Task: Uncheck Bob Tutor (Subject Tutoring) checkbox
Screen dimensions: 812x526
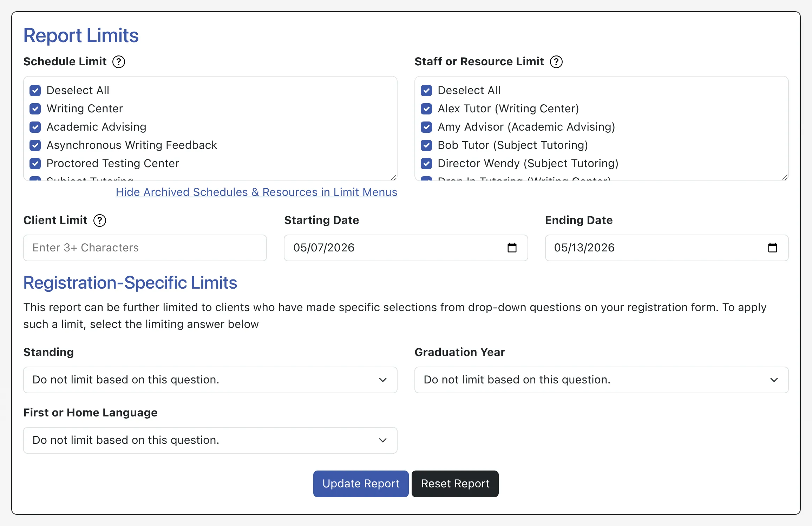Action: [426, 145]
